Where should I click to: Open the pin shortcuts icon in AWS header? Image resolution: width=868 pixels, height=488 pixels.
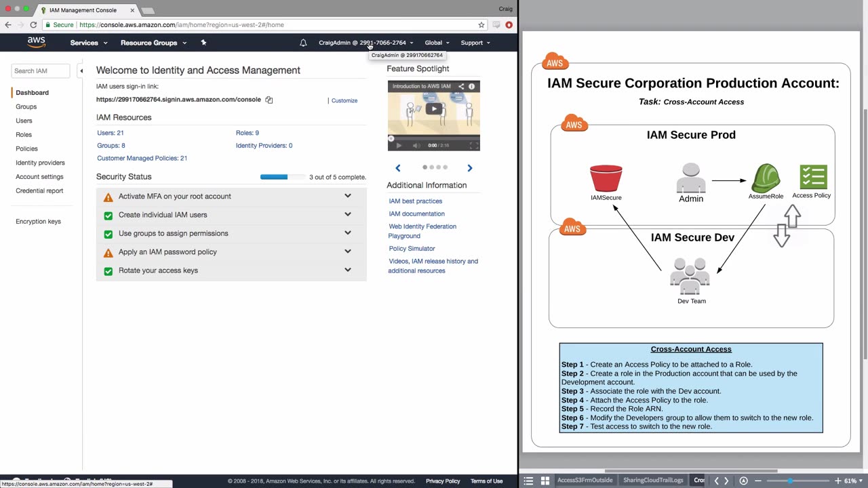203,43
